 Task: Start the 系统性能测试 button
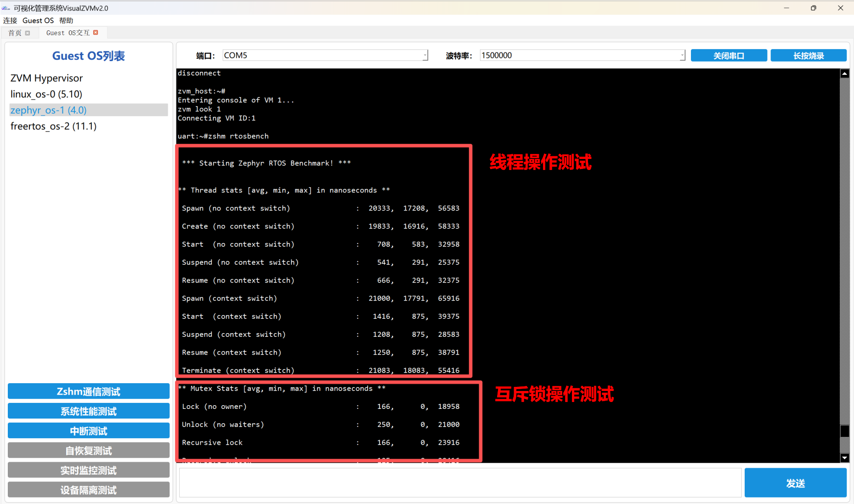(x=89, y=411)
